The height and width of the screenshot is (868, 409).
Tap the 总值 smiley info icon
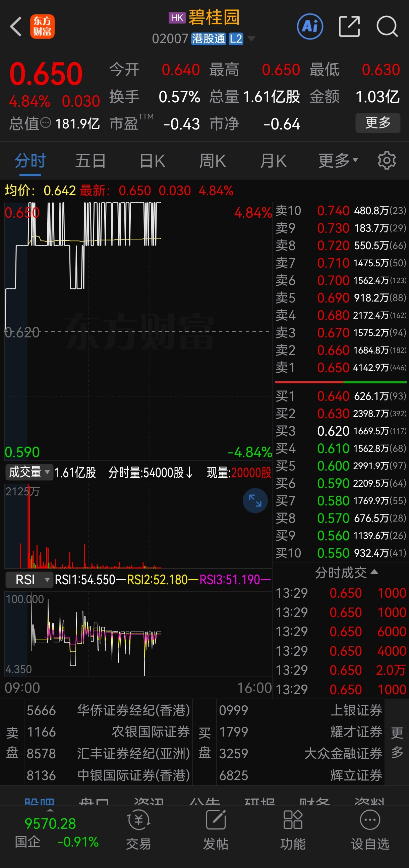[46, 123]
